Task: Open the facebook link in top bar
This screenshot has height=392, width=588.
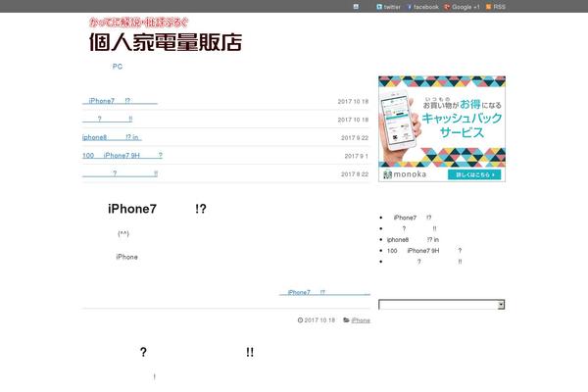Action: click(x=422, y=7)
